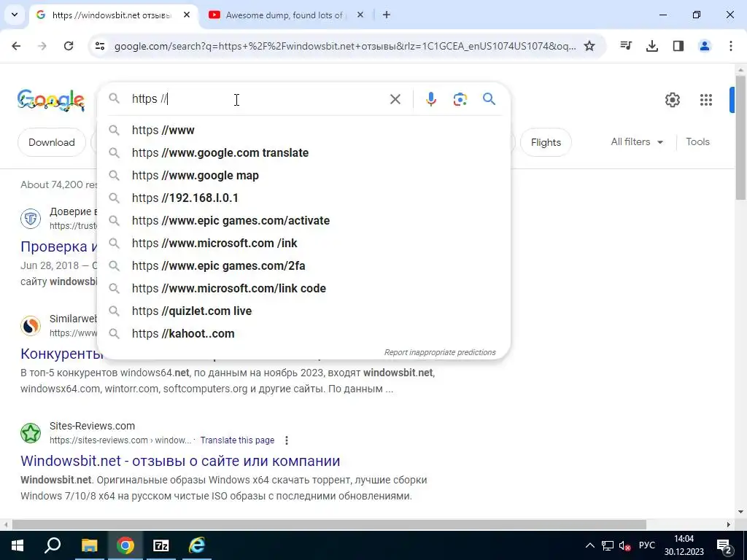Expand the All filters dropdown

point(636,142)
